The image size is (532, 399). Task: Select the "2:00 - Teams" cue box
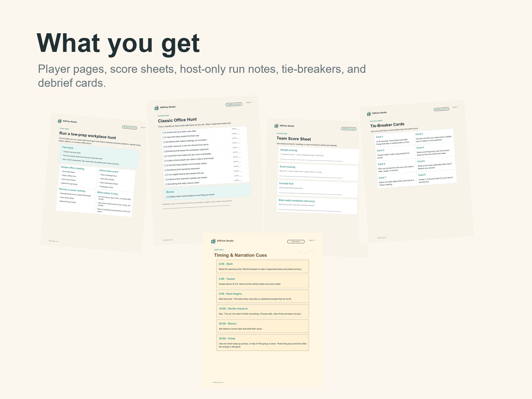tap(263, 281)
